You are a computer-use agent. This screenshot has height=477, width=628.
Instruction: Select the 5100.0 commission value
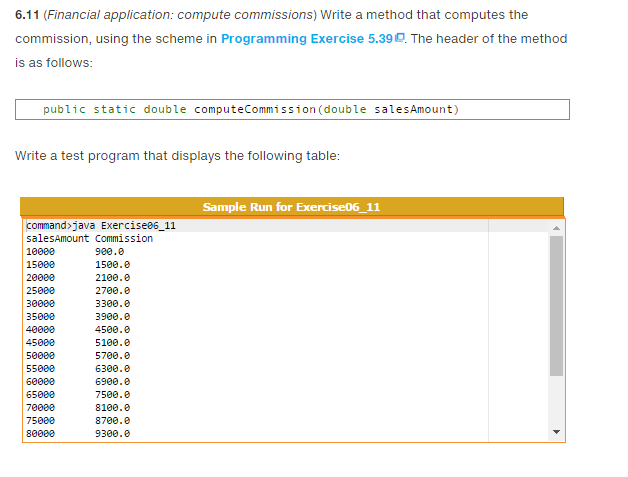click(113, 343)
